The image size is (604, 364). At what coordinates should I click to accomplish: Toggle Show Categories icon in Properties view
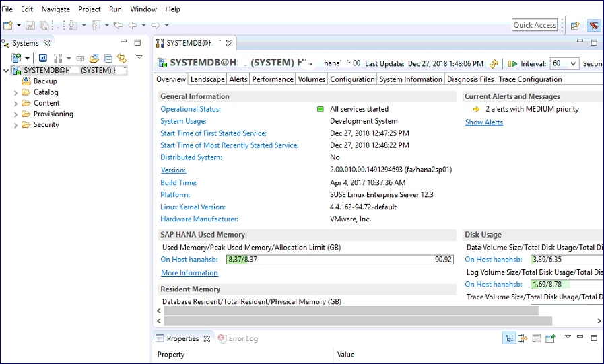coord(509,338)
